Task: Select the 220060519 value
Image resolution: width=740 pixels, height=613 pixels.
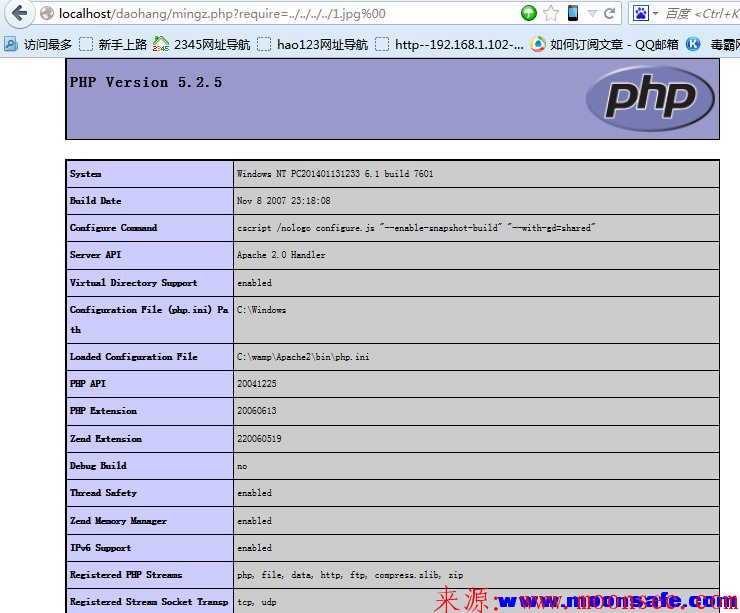Action: coord(259,438)
